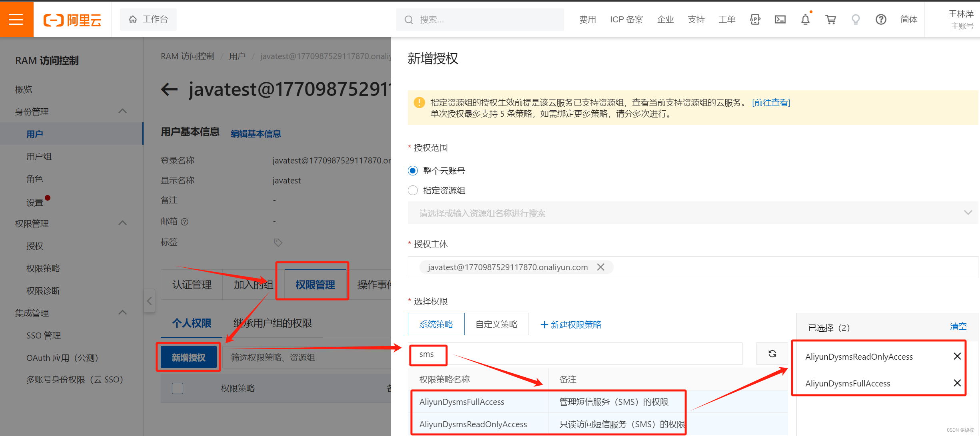Select the 个人权限 sub-tab

tap(192, 323)
